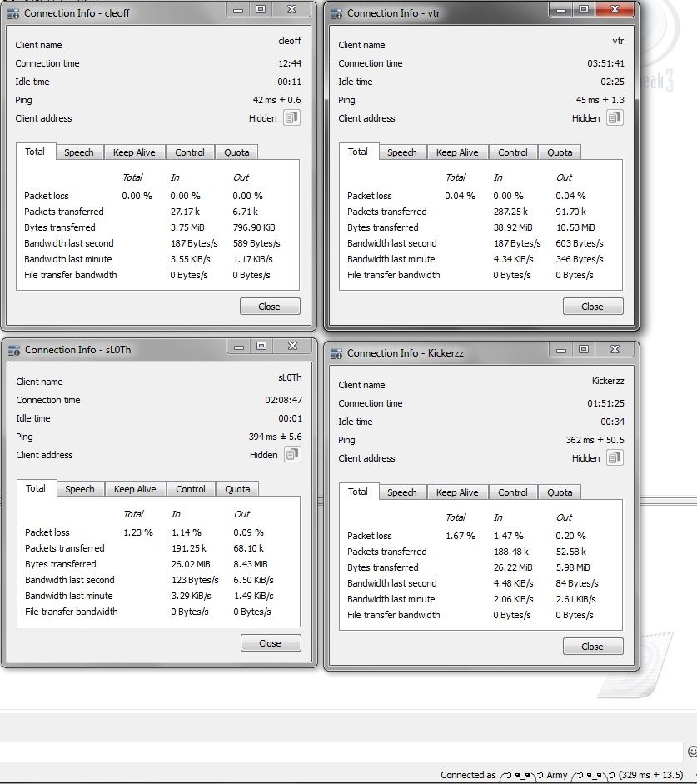The width and height of the screenshot is (697, 784).
Task: Dismiss Kickerzz dialog with Close button
Action: [592, 647]
